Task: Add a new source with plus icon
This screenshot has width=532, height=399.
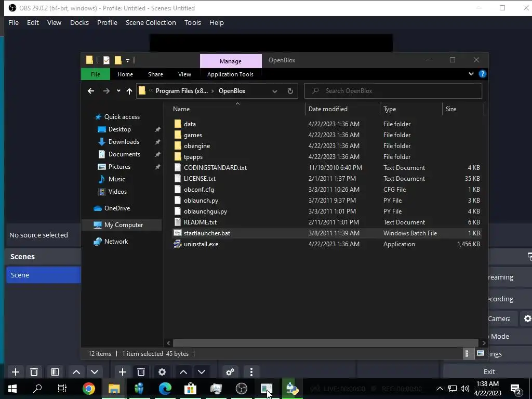Action: pyautogui.click(x=123, y=372)
